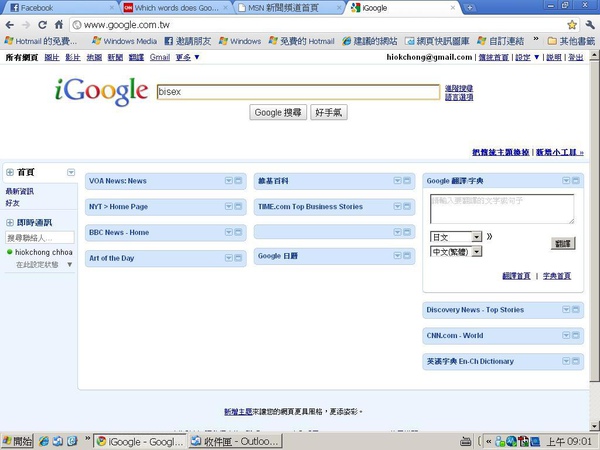Open the 在此設定狀態 status dropdown
The image size is (600, 450).
[x=70, y=264]
